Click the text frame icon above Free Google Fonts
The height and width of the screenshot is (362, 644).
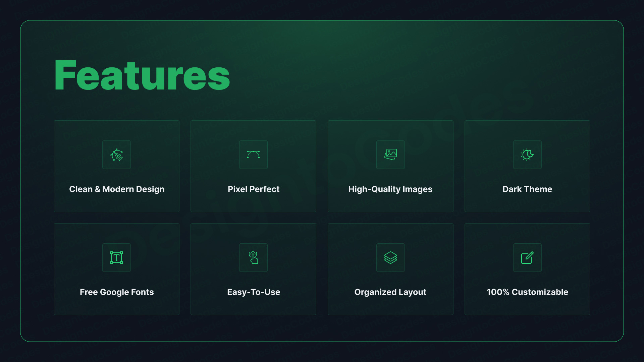pyautogui.click(x=116, y=258)
